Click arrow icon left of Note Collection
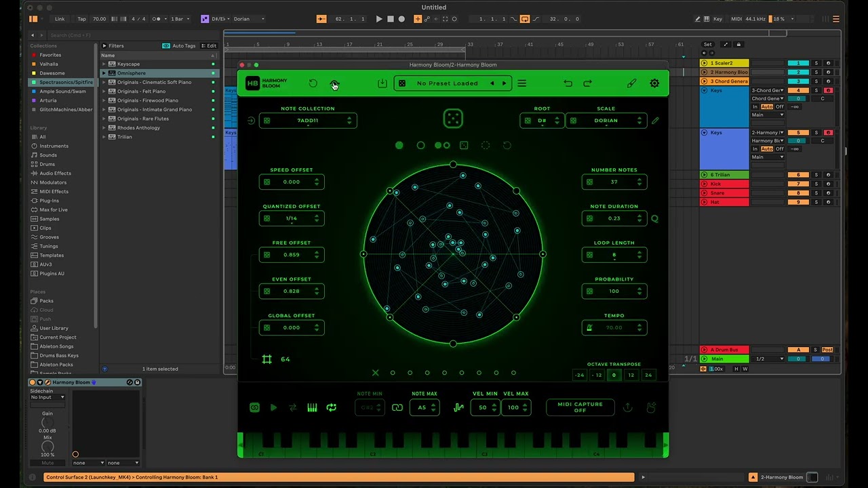The image size is (868, 488). pos(251,121)
